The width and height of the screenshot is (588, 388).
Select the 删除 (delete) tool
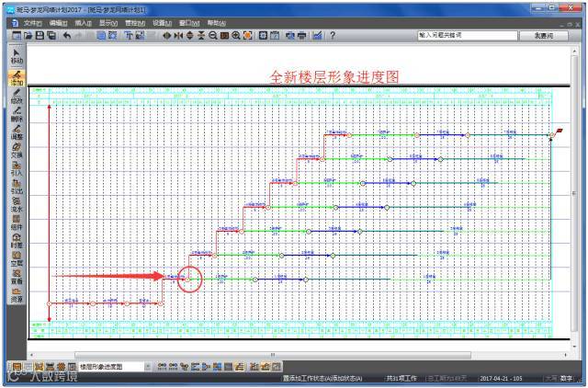pyautogui.click(x=17, y=114)
